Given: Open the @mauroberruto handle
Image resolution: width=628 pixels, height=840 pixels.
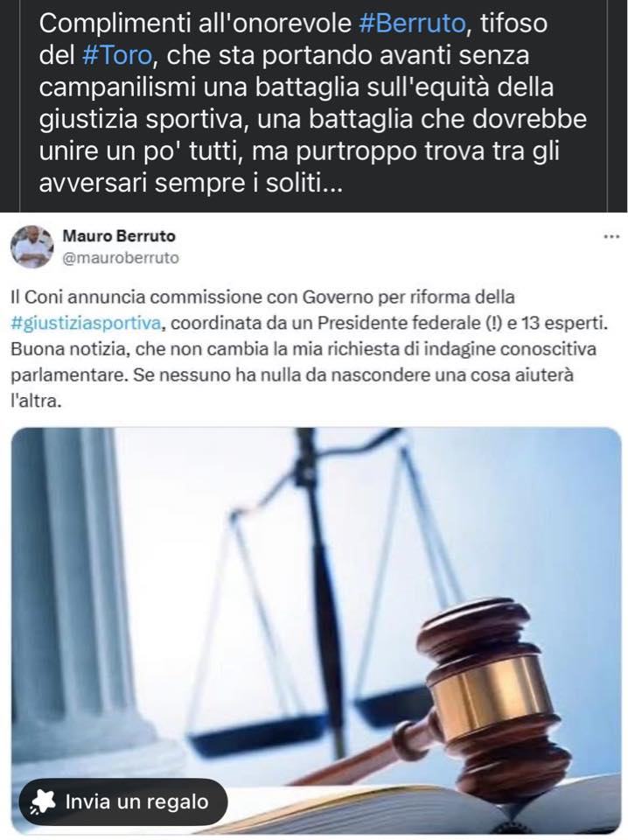Looking at the screenshot, I should pyautogui.click(x=121, y=258).
